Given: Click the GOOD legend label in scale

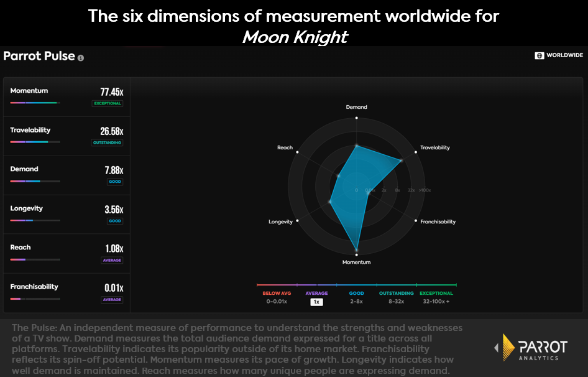Looking at the screenshot, I should tap(356, 293).
